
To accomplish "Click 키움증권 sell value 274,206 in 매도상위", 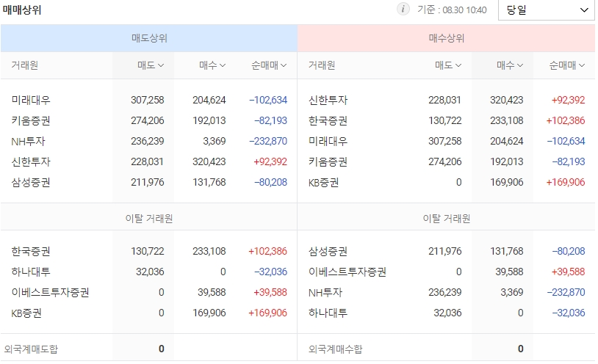I will click(x=148, y=120).
